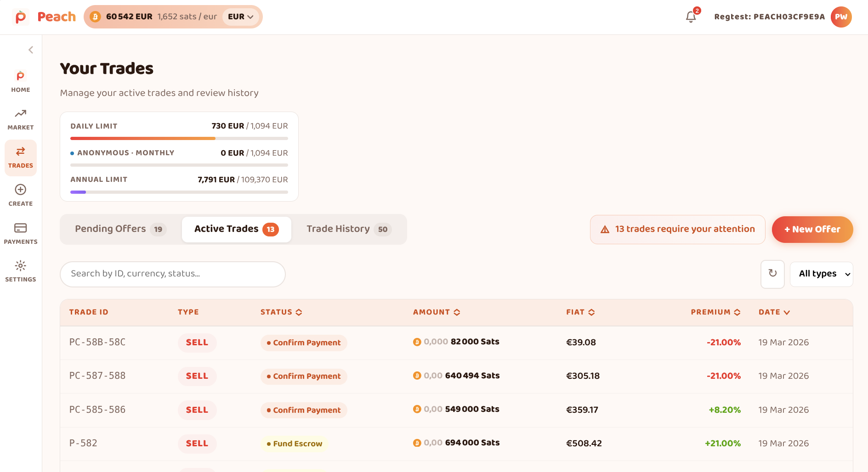Screen dimensions: 868x472
Task: Open trade PC-585-586
Action: pos(97,410)
